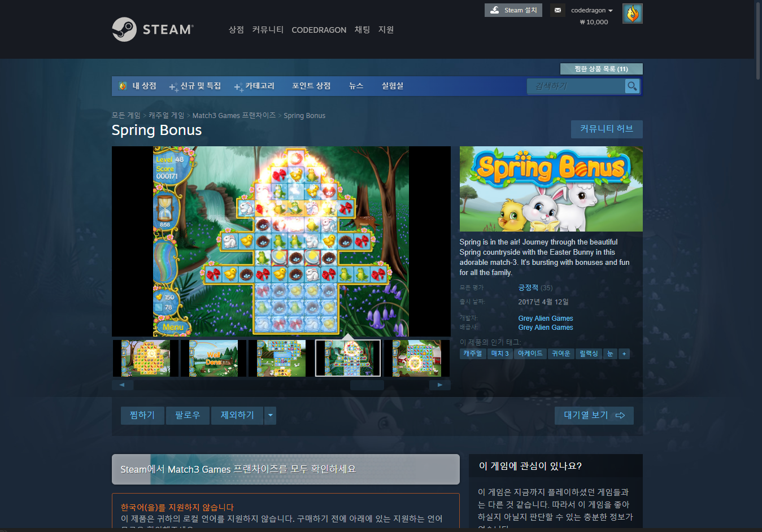Click the 릴랙싱 tag
Viewport: 762px width, 532px height.
point(589,354)
